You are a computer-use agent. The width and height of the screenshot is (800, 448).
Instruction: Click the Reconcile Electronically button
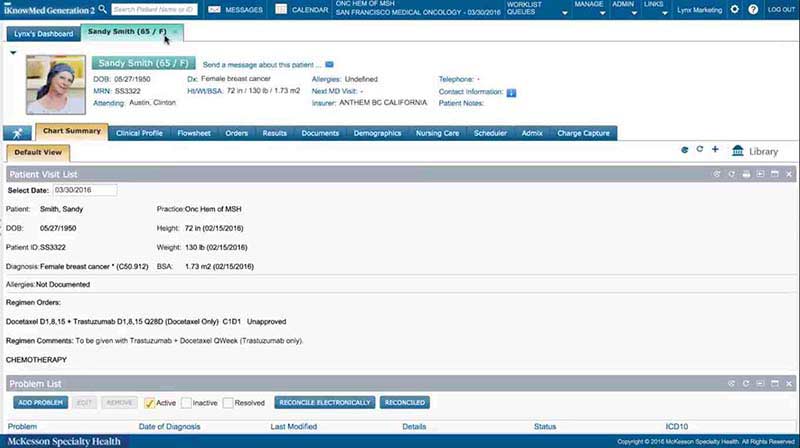click(324, 403)
